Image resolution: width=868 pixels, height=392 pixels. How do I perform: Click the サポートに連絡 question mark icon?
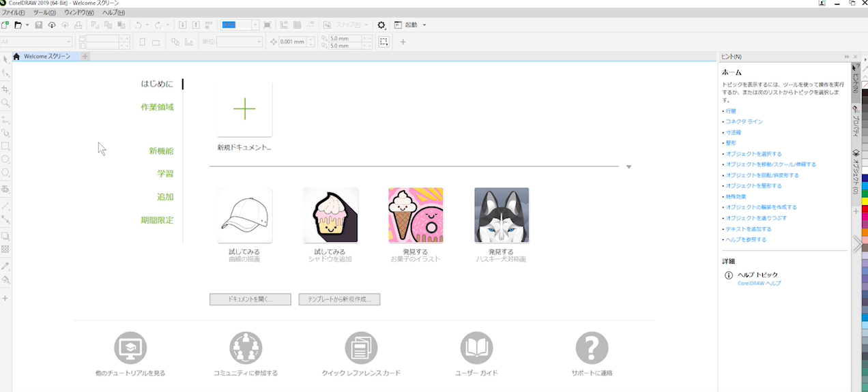pyautogui.click(x=592, y=348)
